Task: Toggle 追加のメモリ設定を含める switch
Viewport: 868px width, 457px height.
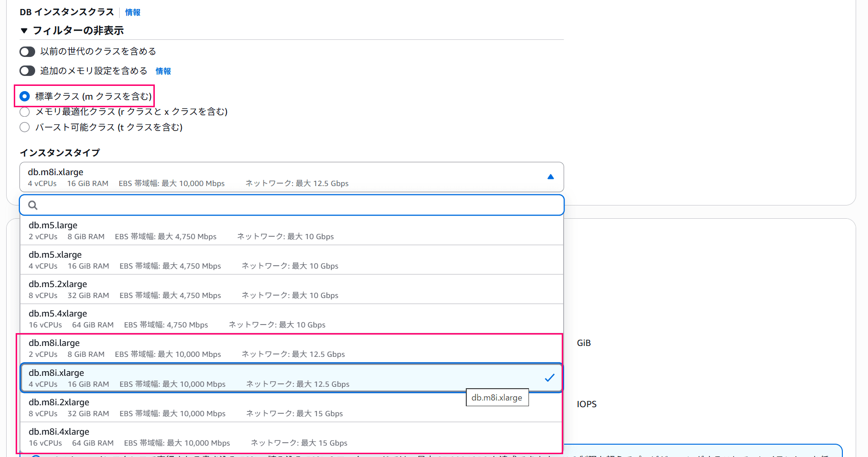Action: (x=28, y=71)
